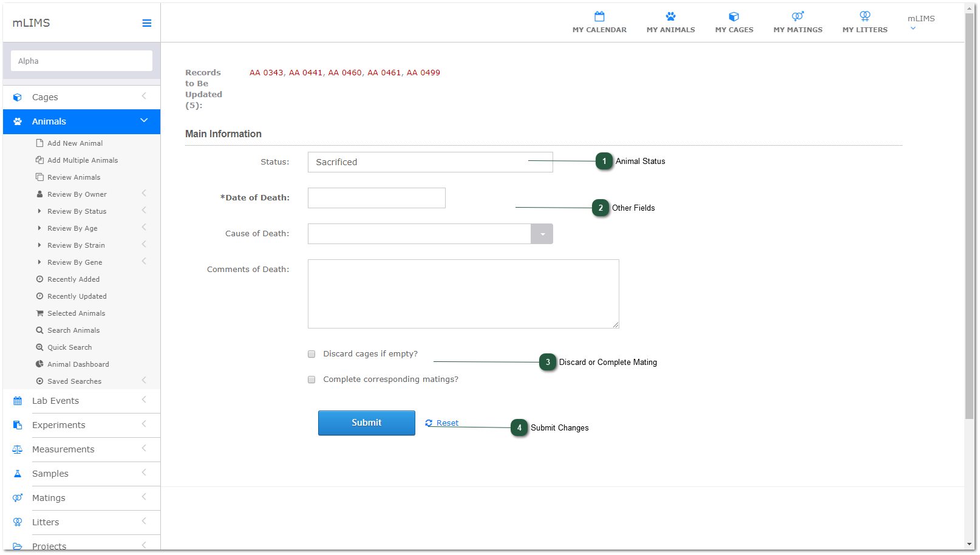The height and width of the screenshot is (555, 980).
Task: Click the vertical page scrollbar
Action: [x=970, y=216]
